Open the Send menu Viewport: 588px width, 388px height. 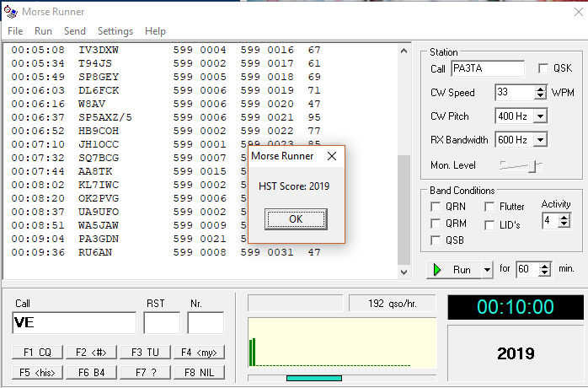75,31
